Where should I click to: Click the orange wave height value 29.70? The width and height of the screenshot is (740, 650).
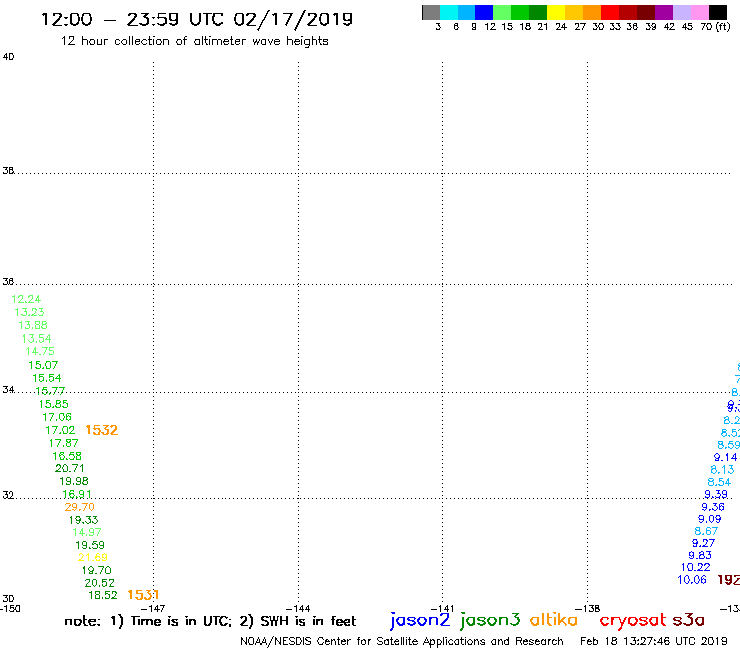tap(79, 507)
